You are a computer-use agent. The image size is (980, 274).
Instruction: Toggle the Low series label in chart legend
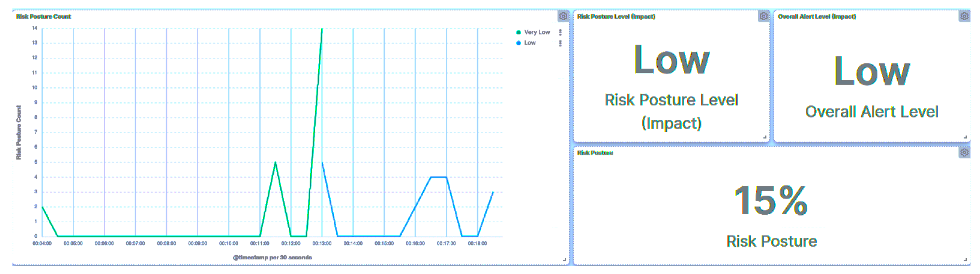pos(530,43)
